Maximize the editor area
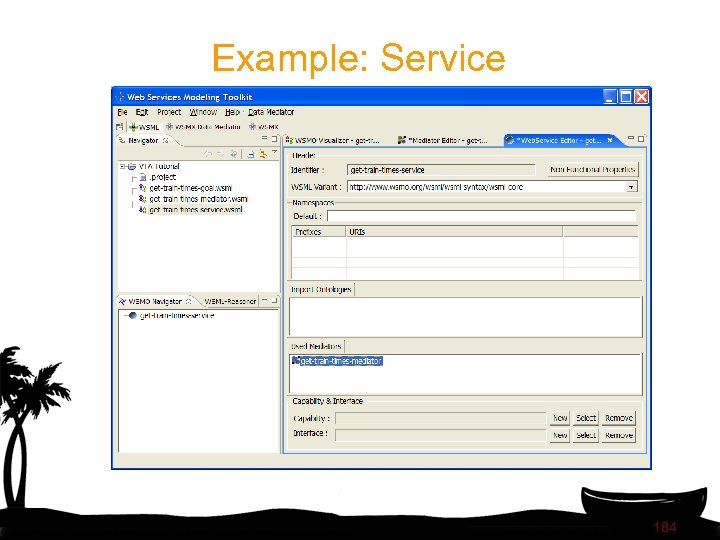The width and height of the screenshot is (720, 540). coord(641,138)
